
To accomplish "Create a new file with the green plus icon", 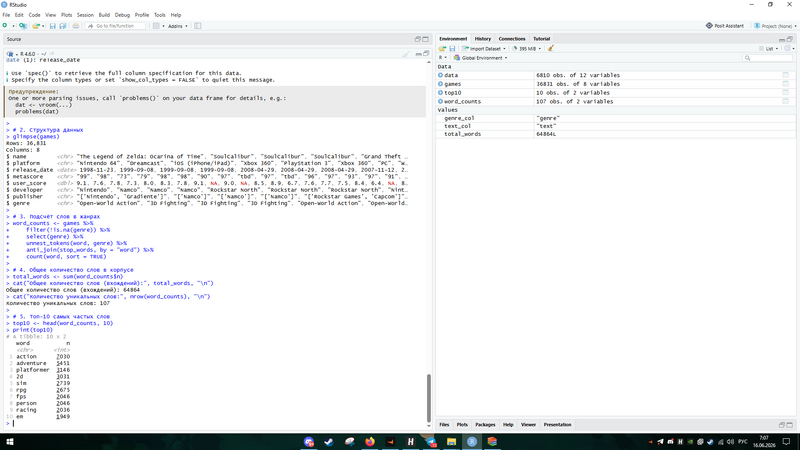I will pos(5,26).
